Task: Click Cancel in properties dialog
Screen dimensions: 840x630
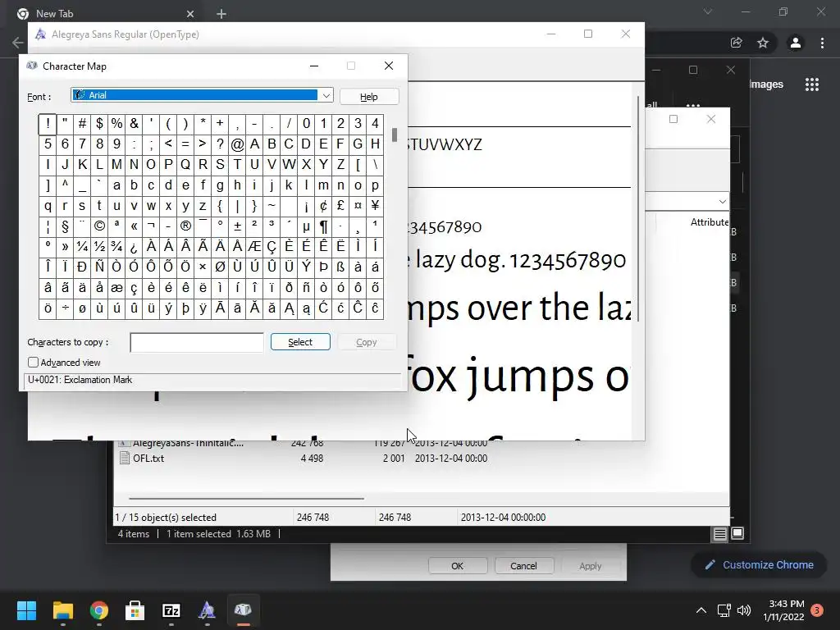Action: [523, 566]
